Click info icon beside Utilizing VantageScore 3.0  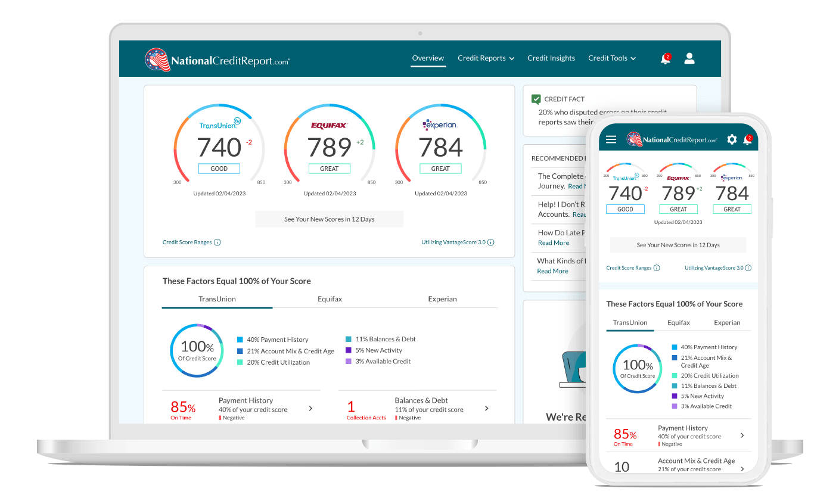[x=491, y=242]
